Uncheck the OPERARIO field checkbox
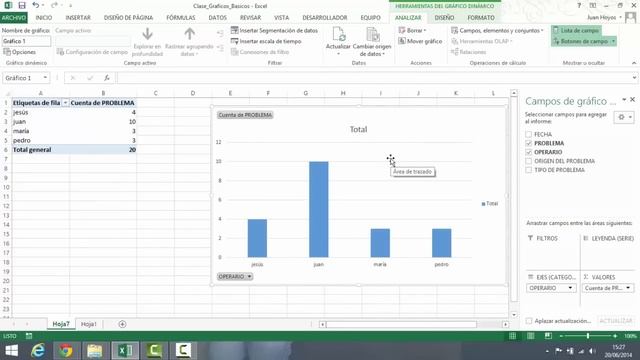 tap(529, 152)
